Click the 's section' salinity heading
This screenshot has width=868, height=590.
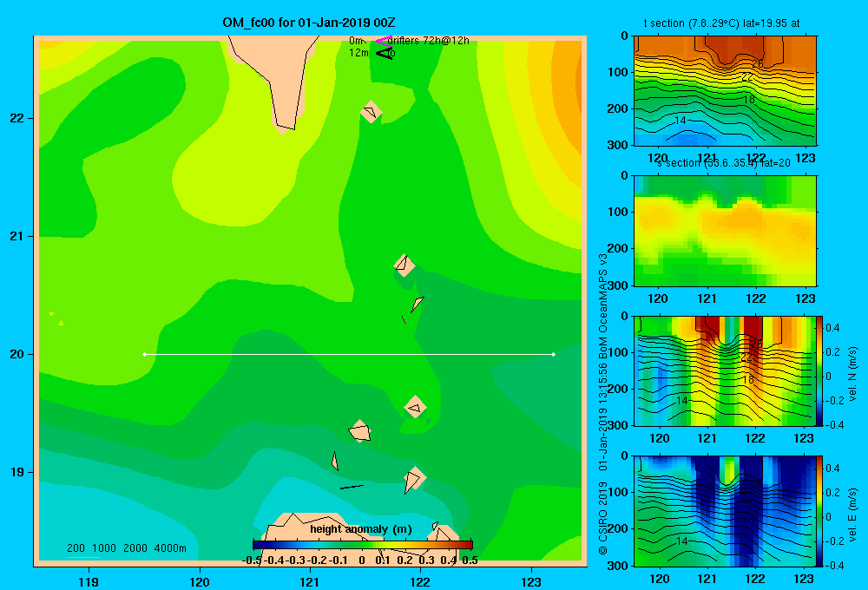pos(724,163)
